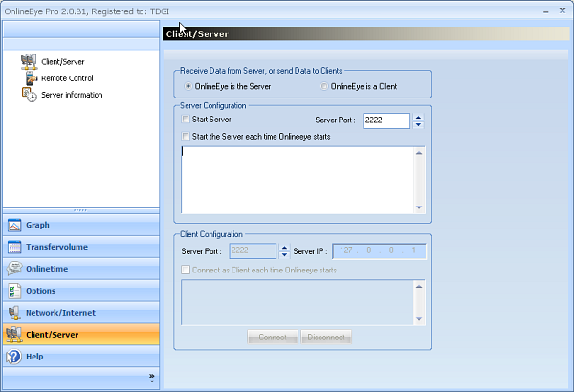Click the Client/Server icon in navigation bar
Viewport: 574px width, 392px height.
tap(14, 335)
